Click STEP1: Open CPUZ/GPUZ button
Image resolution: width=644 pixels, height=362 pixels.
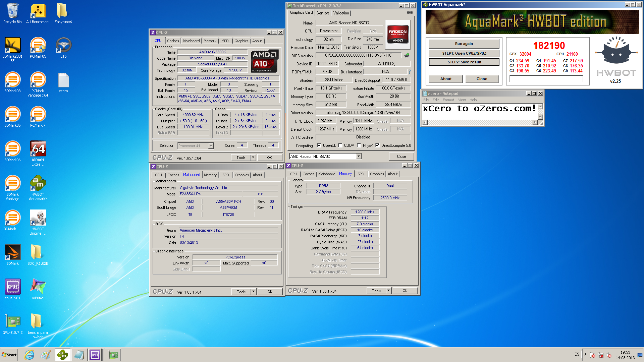pyautogui.click(x=464, y=53)
